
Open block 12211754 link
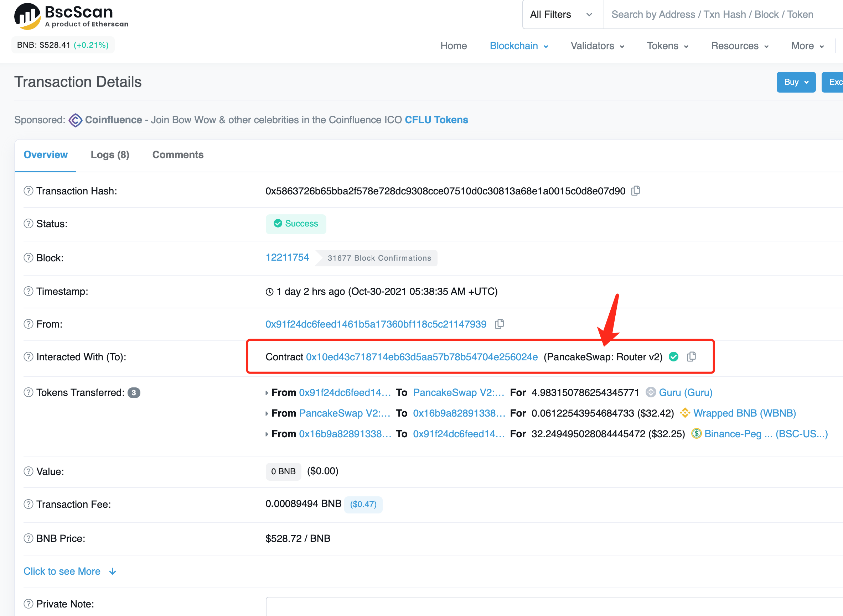click(x=287, y=258)
